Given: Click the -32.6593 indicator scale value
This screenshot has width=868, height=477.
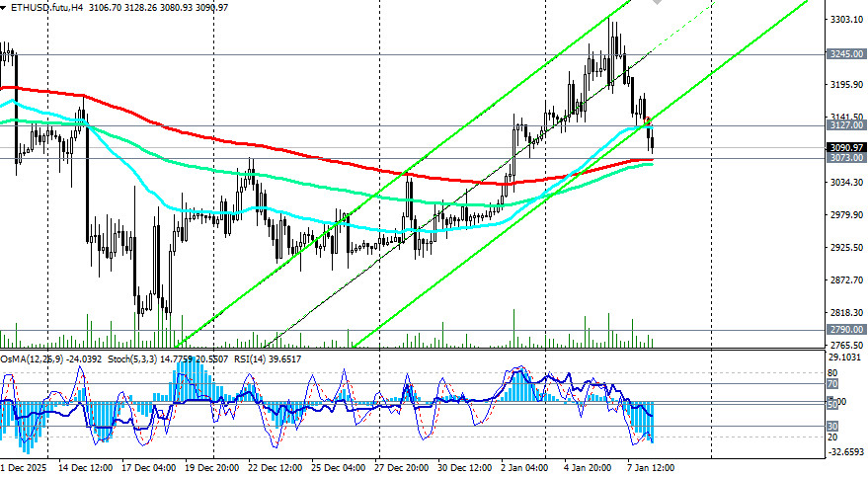Looking at the screenshot, I should [x=846, y=452].
